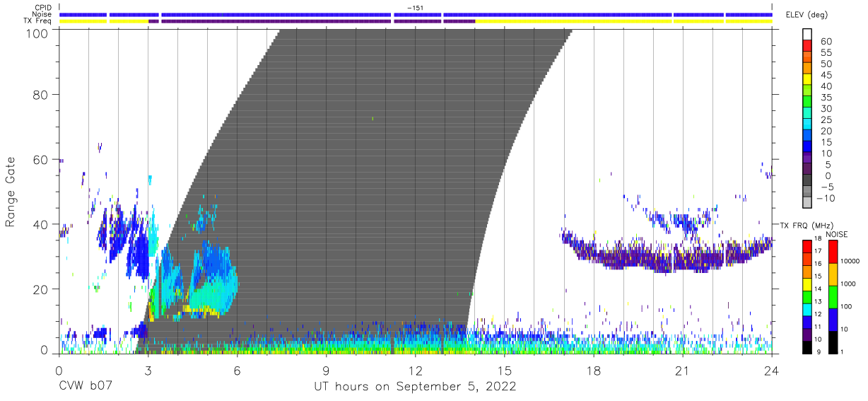Viewport: 868px width, 401px height.
Task: Click the green 100–1000 swatch in NOISE legend
Action: (833, 296)
